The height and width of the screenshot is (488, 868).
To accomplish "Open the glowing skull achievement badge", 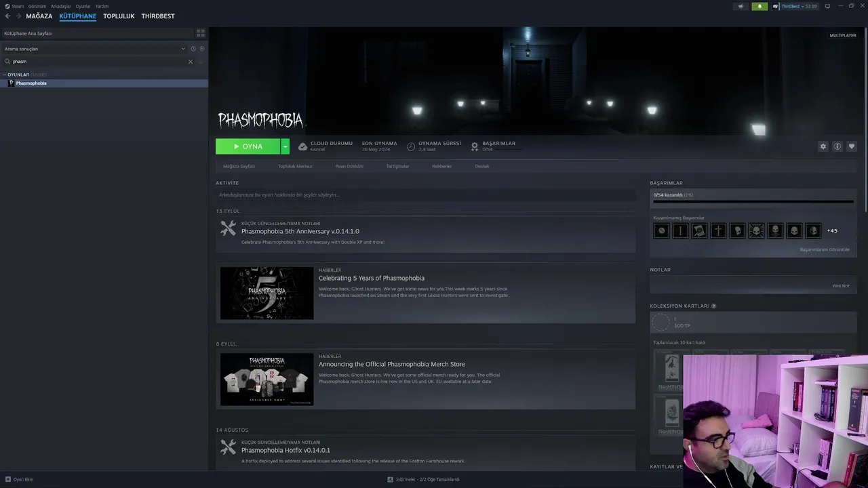I will point(756,231).
